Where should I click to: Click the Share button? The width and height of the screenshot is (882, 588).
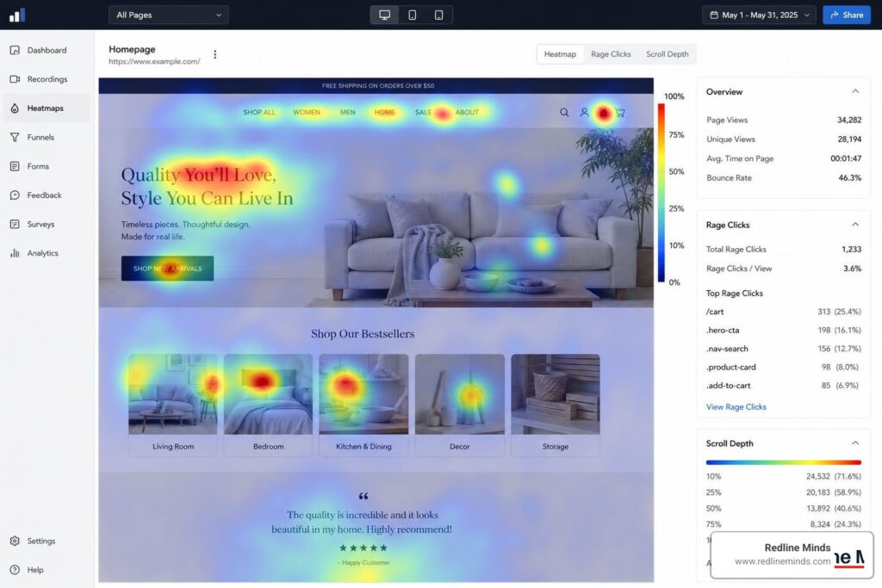point(847,15)
